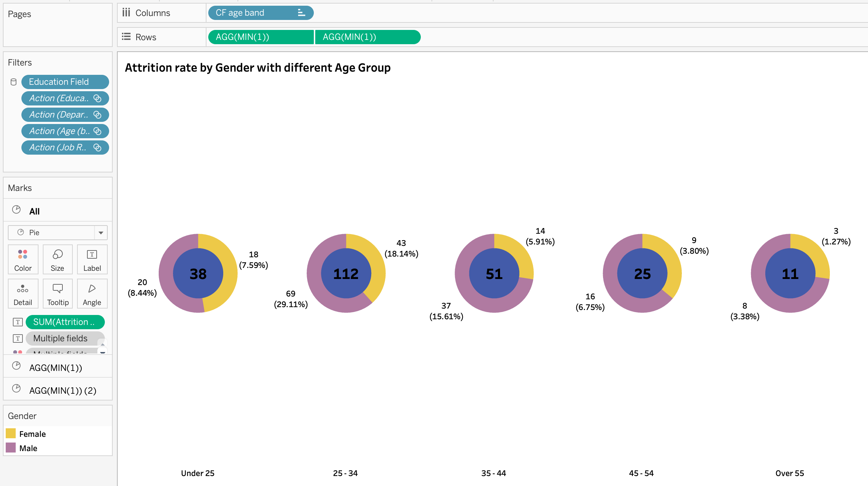
Task: Click the first AGG(MIN(1)) pill on Rows
Action: pos(261,37)
